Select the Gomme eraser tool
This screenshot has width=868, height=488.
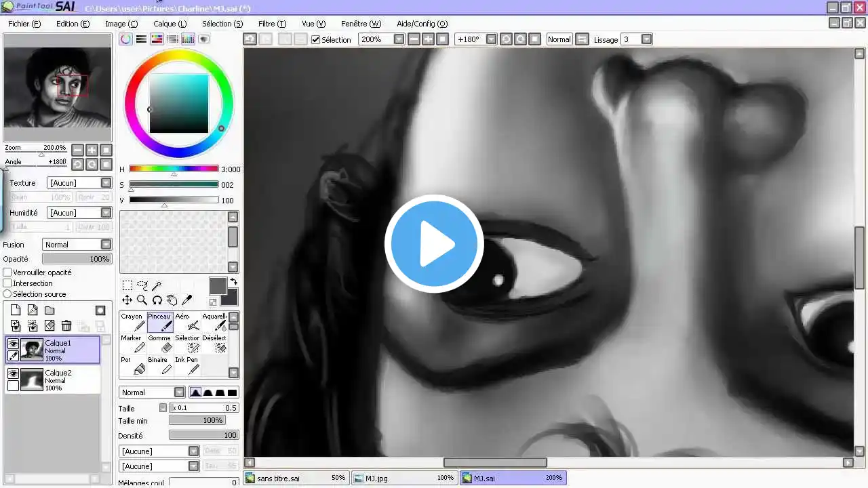[x=160, y=344]
